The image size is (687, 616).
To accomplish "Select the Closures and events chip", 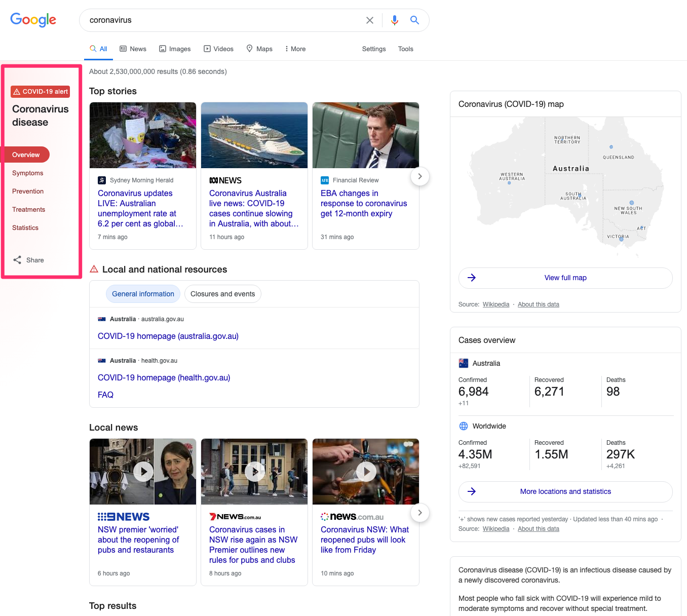I will click(x=223, y=294).
